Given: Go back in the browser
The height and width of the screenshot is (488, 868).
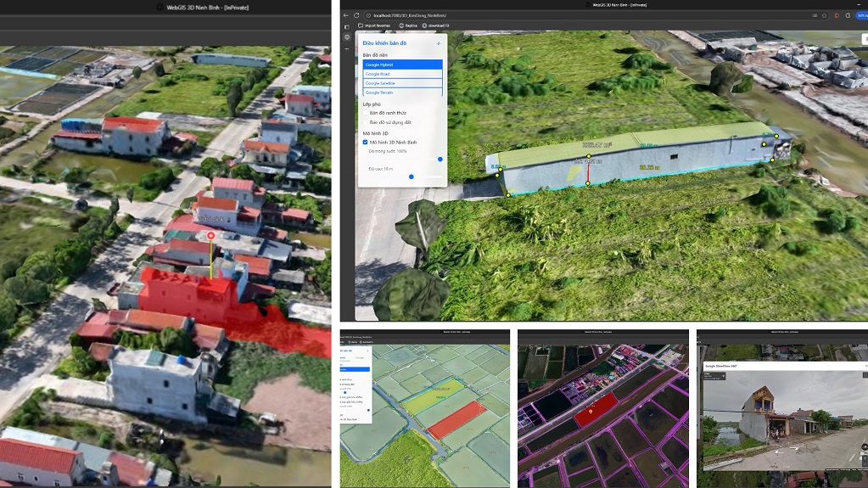Looking at the screenshot, I should (x=346, y=15).
